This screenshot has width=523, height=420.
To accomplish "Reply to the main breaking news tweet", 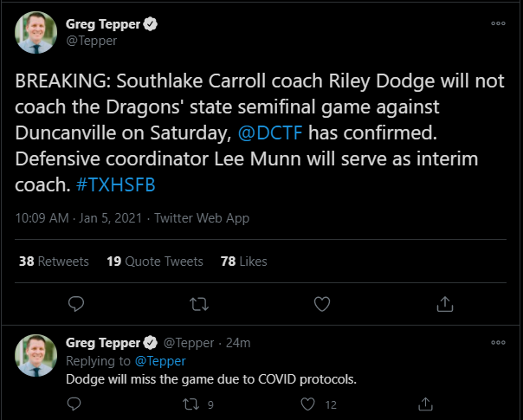I will point(76,304).
